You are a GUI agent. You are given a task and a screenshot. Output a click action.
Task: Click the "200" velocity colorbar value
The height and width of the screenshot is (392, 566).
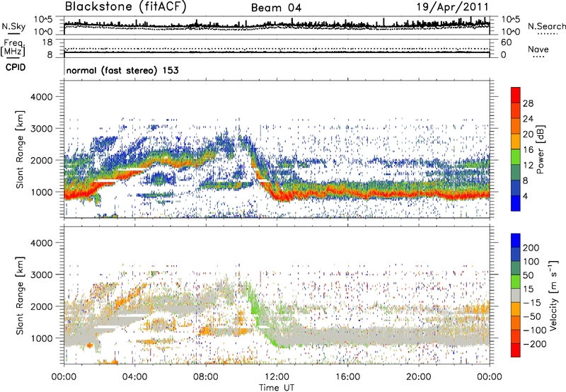531,248
